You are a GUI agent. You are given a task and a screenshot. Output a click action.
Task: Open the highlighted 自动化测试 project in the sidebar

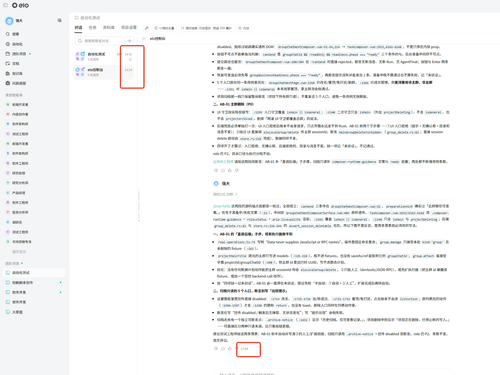(34, 273)
